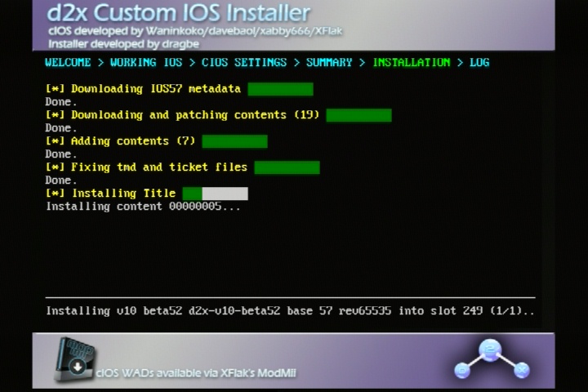Click 'Done.' under Downloading and patching contents
Viewport: 588px width, 392px height.
[60, 128]
